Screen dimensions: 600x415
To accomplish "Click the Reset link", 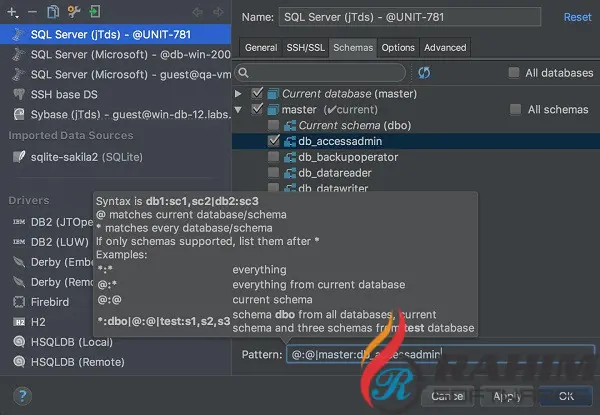I will click(577, 17).
